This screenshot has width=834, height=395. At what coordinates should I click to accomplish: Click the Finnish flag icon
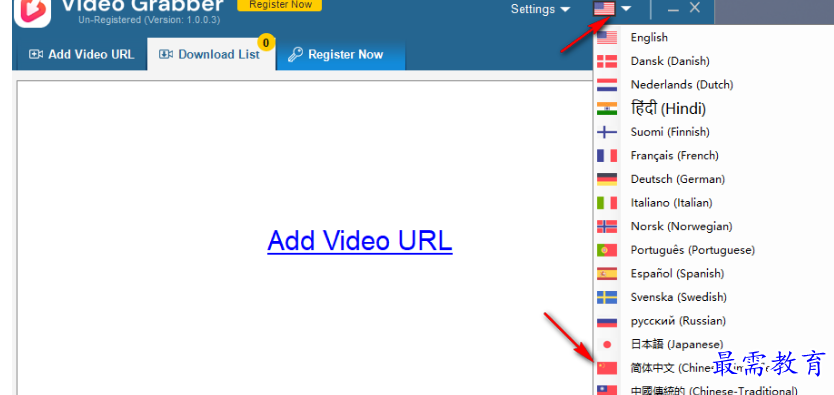(607, 132)
